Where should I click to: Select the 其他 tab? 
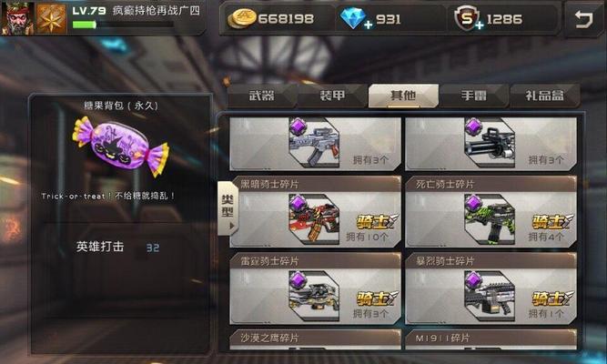pos(403,96)
